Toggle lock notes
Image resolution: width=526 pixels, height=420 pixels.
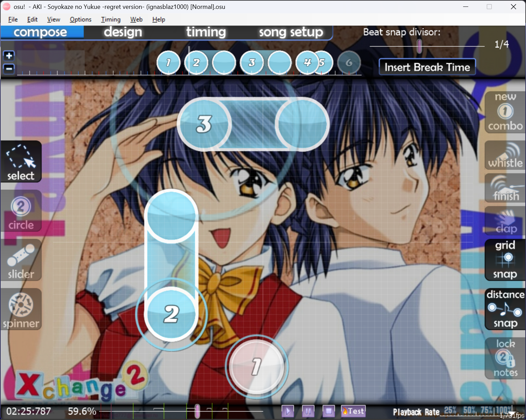[x=505, y=358]
